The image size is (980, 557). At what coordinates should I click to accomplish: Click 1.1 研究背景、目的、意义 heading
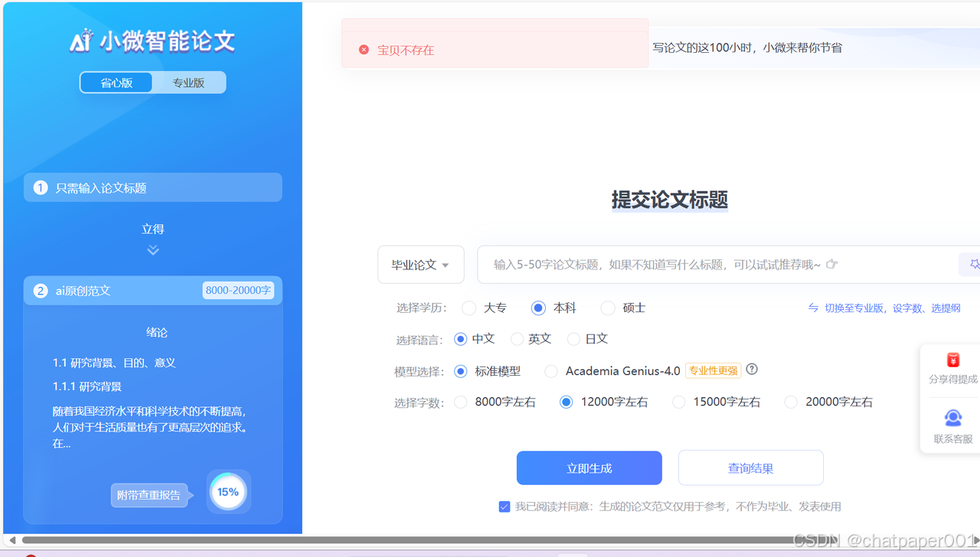coord(114,363)
